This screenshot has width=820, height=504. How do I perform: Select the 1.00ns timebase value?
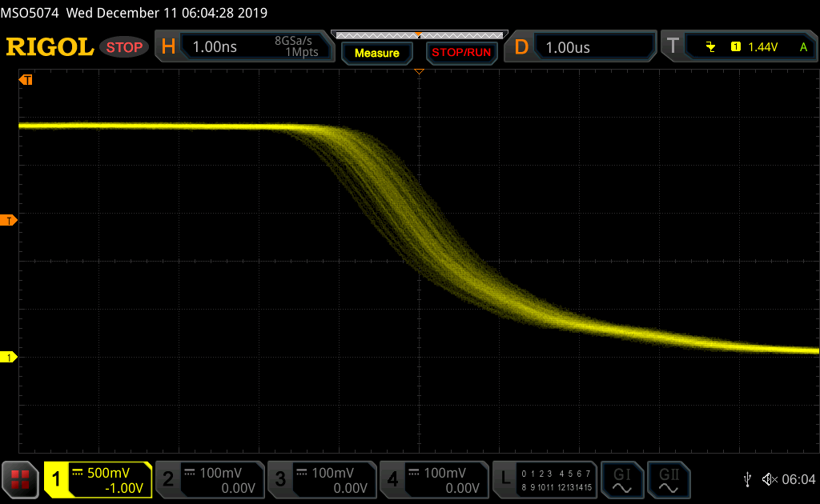tap(215, 47)
